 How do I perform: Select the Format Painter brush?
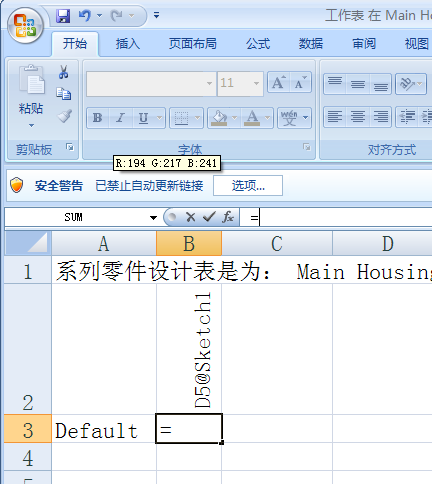[x=64, y=116]
